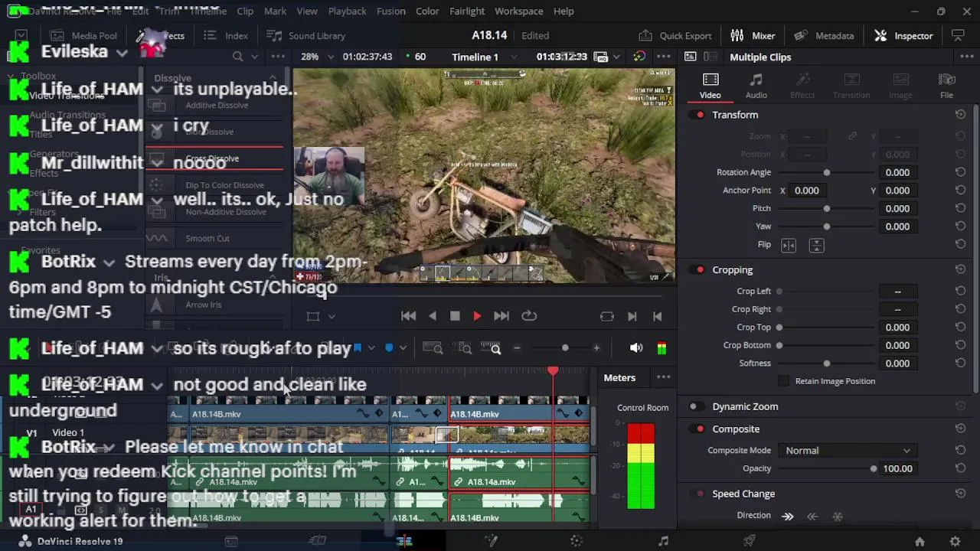
Task: Select the freeze frame speed icon
Action: (838, 517)
